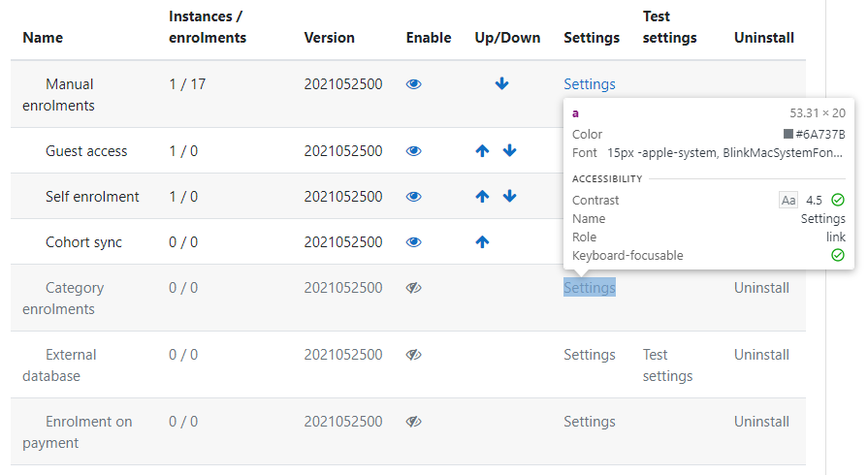868x475 pixels.
Task: Move Guest access down with arrow
Action: click(x=509, y=150)
